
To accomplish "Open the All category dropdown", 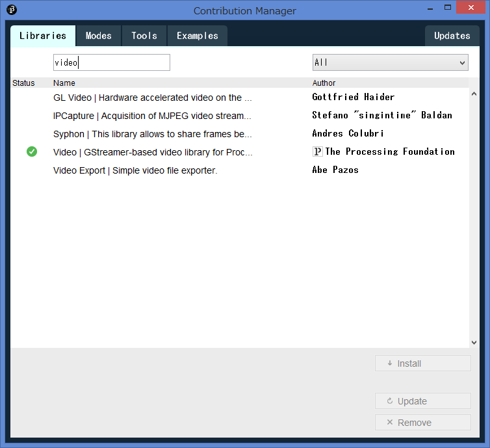I will pyautogui.click(x=391, y=62).
